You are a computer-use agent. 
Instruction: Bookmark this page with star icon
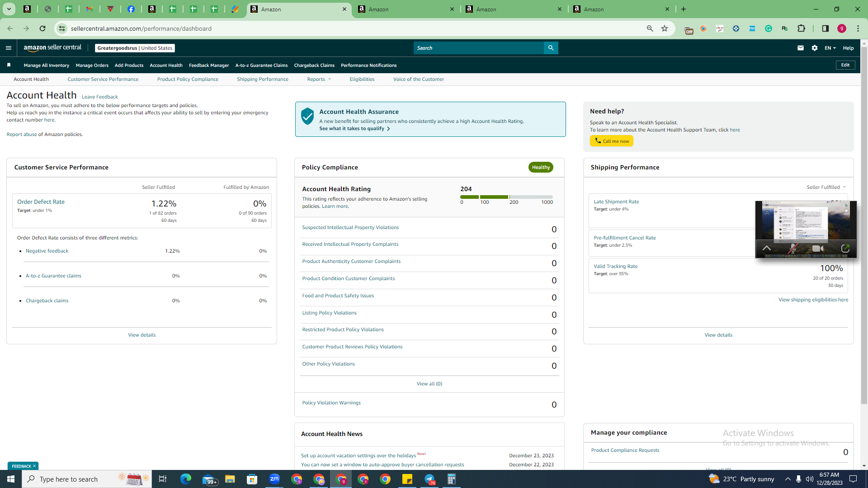click(665, 28)
